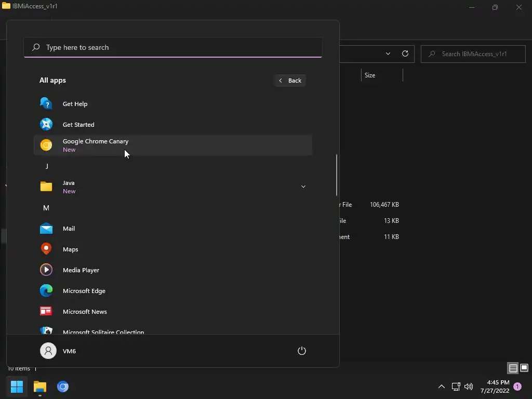Launch Microsoft Edge

click(172, 291)
